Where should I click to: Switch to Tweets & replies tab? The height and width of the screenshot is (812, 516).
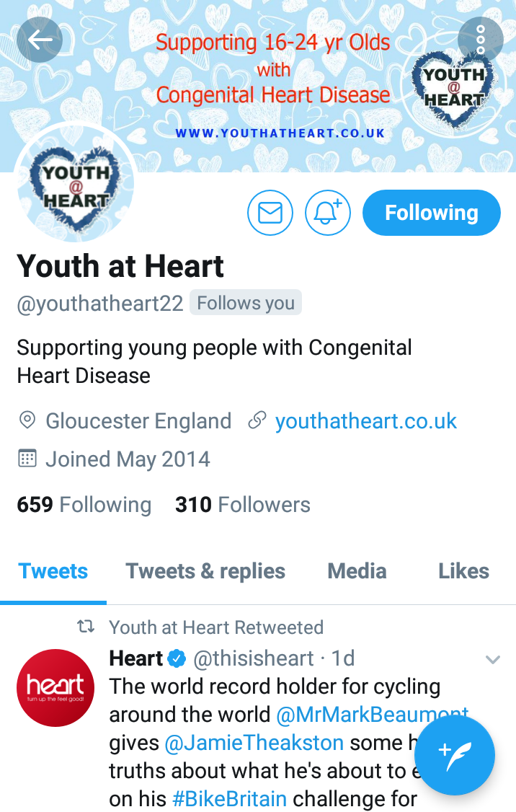pyautogui.click(x=205, y=571)
